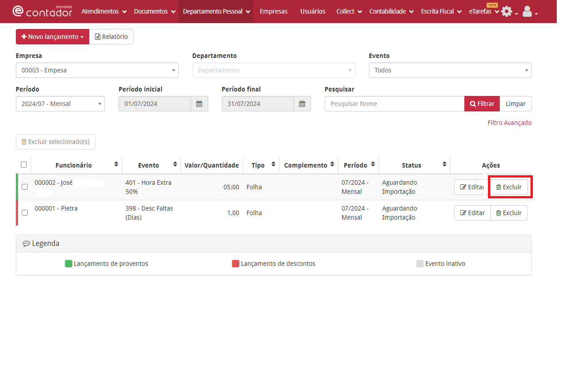Click the red Lançamento de descontos legend square
The image size is (588, 370).
235,264
